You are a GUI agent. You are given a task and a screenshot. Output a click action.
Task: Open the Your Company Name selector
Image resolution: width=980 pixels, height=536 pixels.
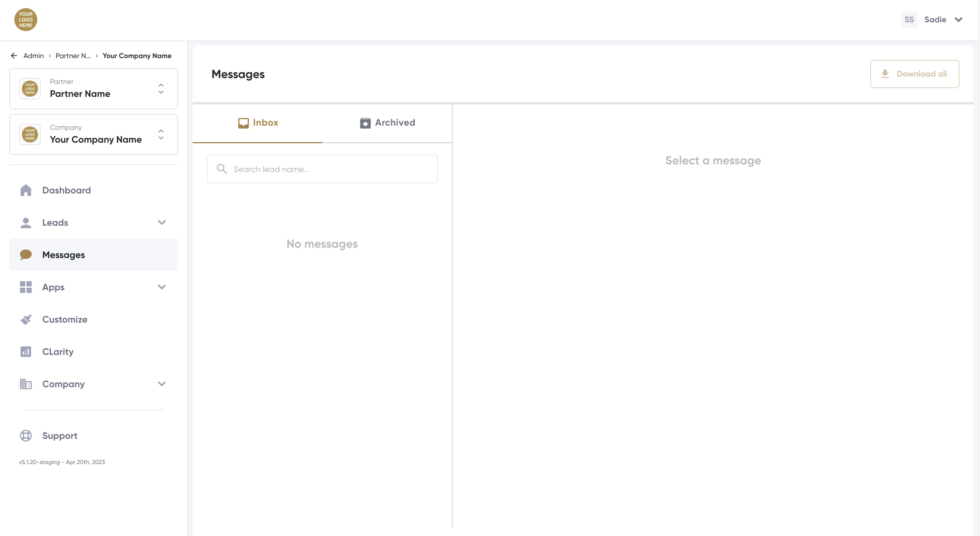pos(94,134)
